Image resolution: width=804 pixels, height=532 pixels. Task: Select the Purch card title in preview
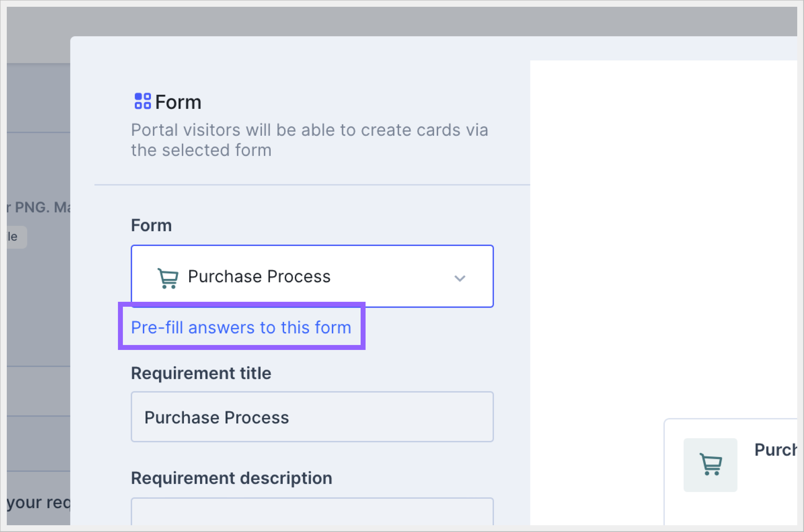click(775, 450)
